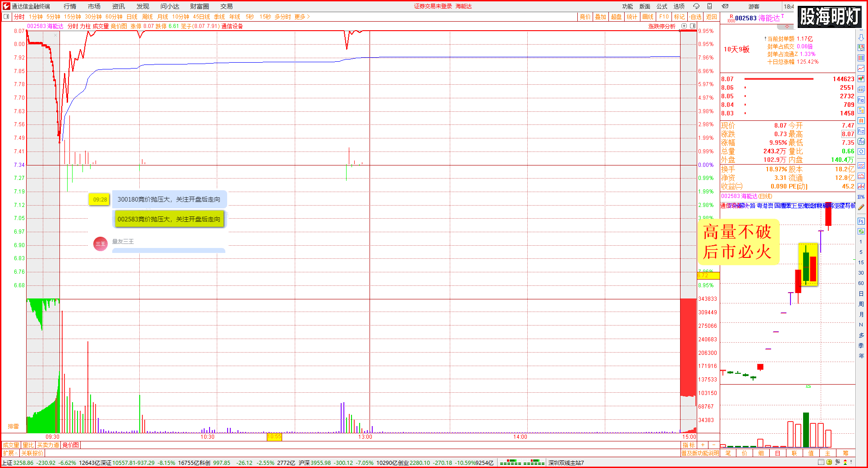Switch to the 日线 period tab
This screenshot has width=868, height=468.
pos(132,17)
